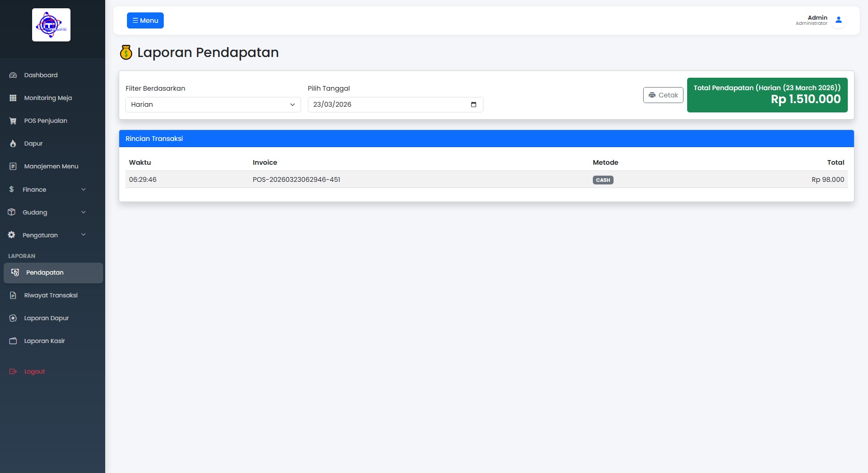Click the Admin Administrator profile name
Viewport: 868px width, 473px height.
(812, 20)
